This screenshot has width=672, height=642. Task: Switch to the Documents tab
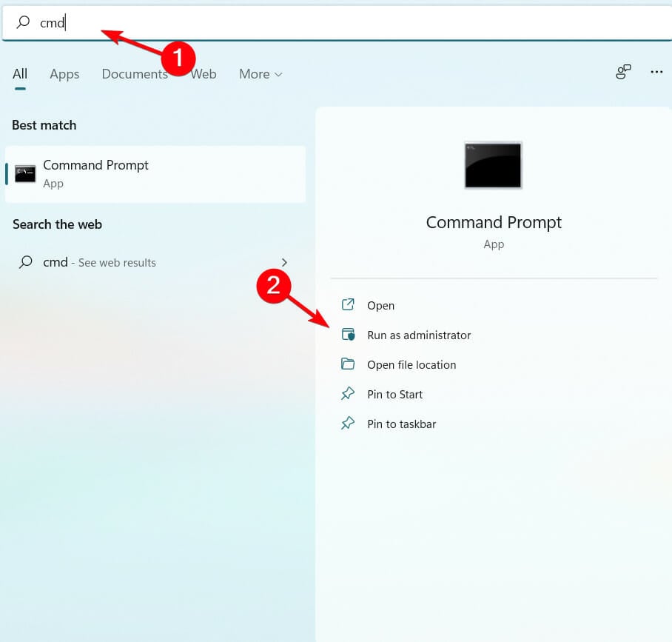tap(135, 74)
